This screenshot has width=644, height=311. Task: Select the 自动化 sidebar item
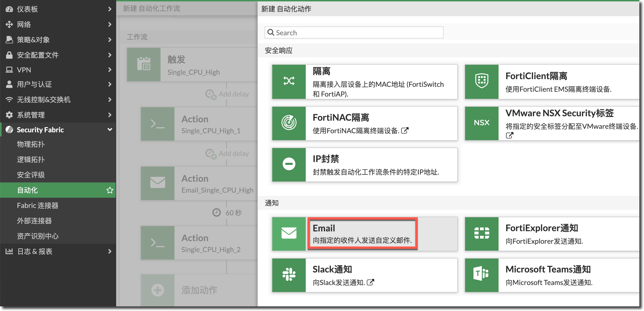(x=58, y=190)
